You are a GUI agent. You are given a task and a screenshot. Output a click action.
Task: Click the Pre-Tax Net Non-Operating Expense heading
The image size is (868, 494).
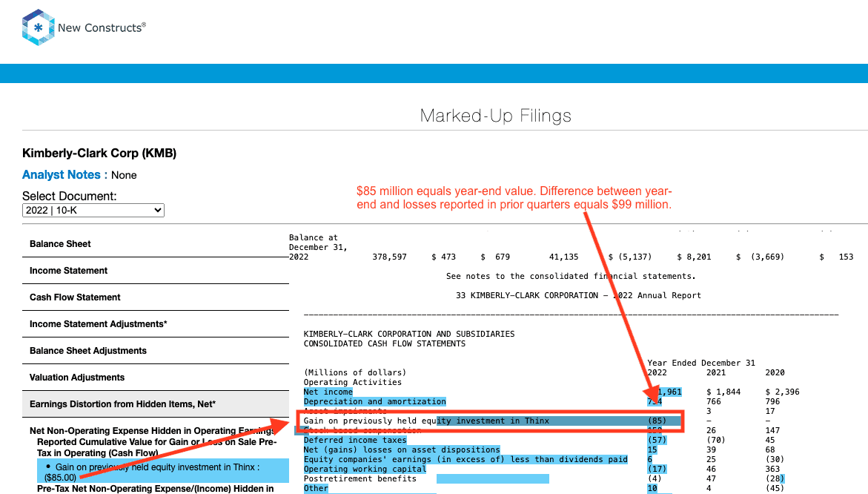tap(155, 489)
